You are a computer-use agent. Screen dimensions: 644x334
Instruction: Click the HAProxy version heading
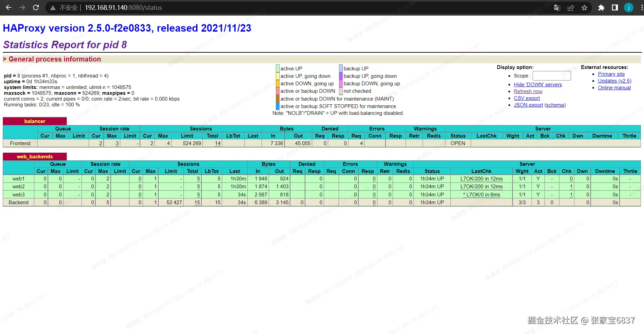127,28
